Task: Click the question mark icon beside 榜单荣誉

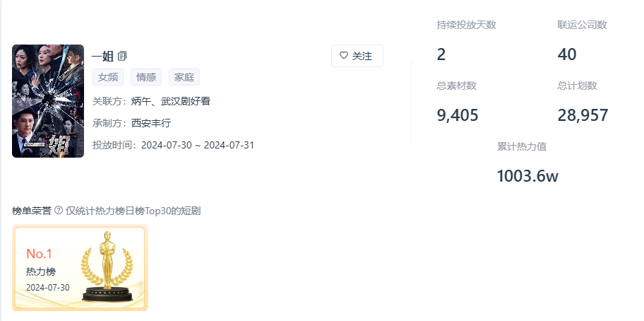Action: (x=59, y=211)
